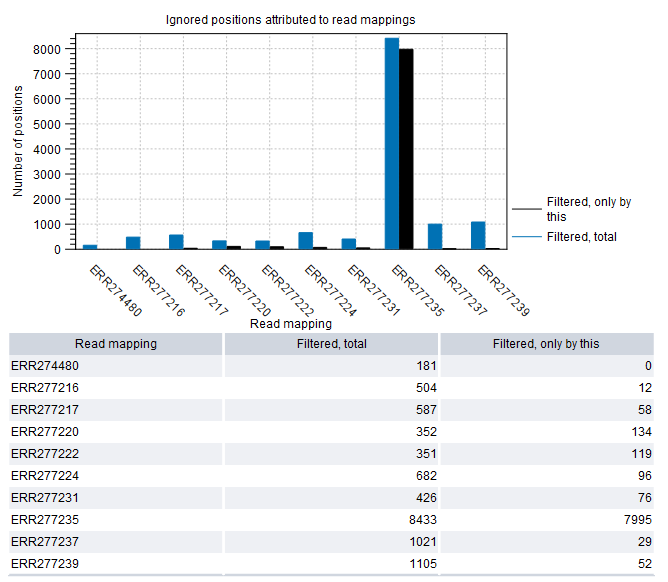Click the tall blue bar for ERR277235
The image size is (668, 582).
tap(392, 144)
